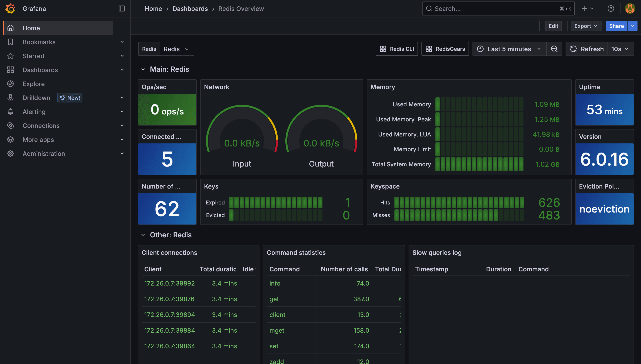641x364 pixels.
Task: Open the Export dropdown
Action: coord(586,26)
